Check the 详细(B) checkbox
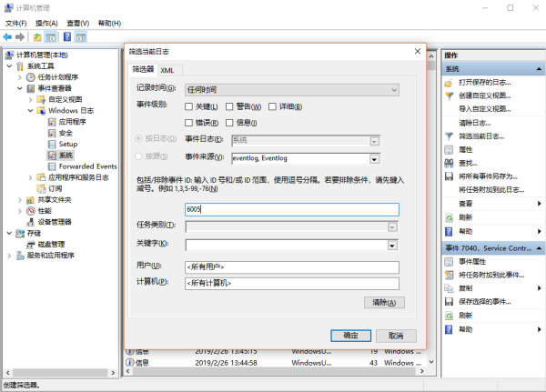Viewport: 546px width, 392px height. (272, 106)
